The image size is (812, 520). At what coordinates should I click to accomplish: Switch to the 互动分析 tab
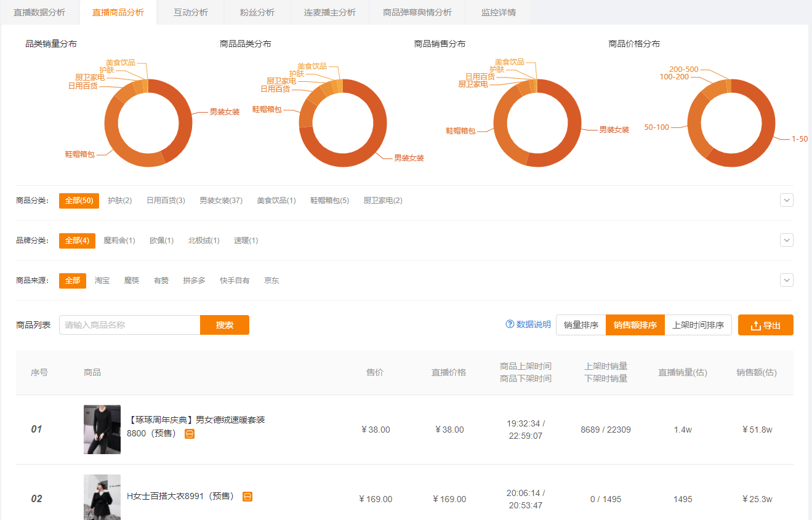tap(190, 12)
